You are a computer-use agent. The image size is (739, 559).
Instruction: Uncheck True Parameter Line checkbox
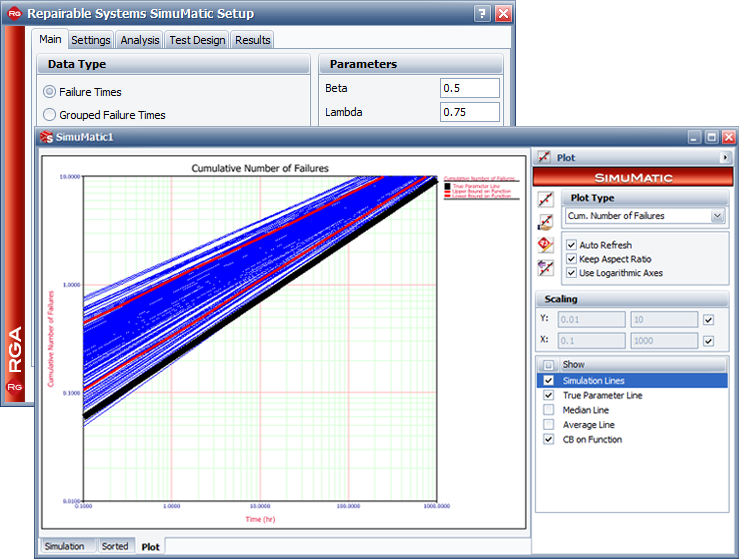(x=549, y=395)
